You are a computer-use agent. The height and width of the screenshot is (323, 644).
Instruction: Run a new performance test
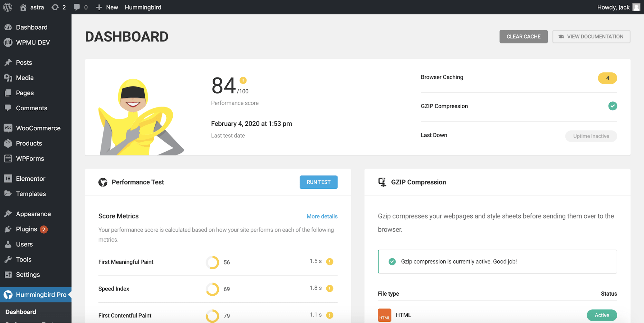[x=318, y=182]
